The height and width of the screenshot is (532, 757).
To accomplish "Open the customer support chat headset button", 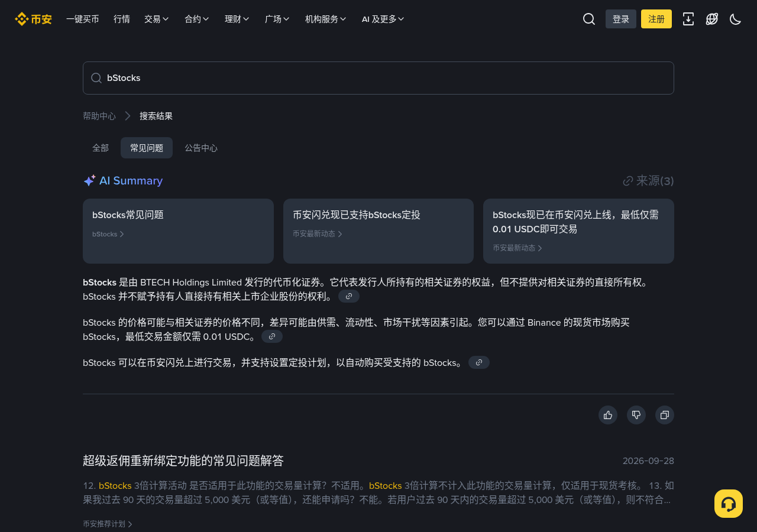I will pyautogui.click(x=729, y=504).
